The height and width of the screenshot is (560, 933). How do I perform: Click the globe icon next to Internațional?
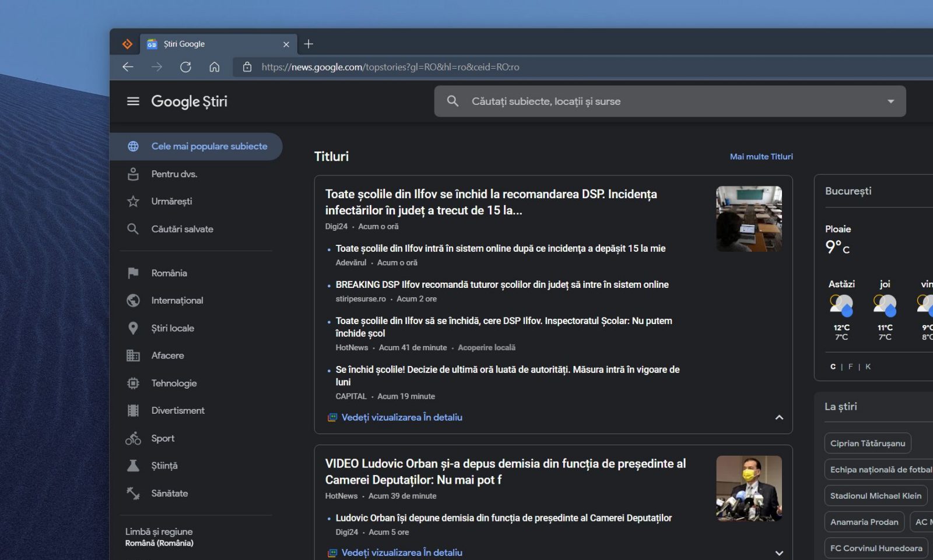(133, 300)
